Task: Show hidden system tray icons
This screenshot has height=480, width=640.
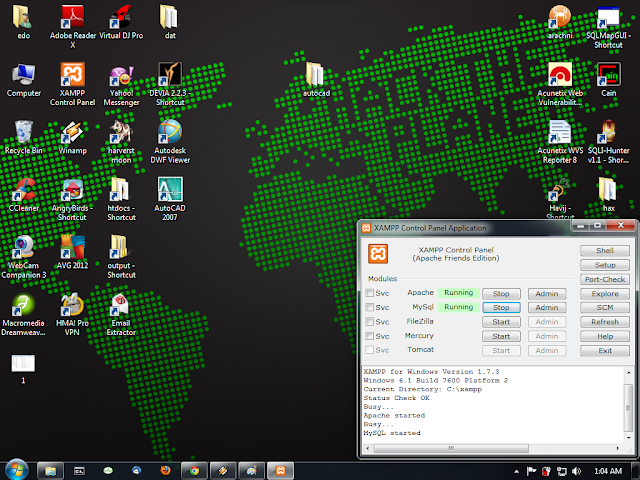Action: 516,471
